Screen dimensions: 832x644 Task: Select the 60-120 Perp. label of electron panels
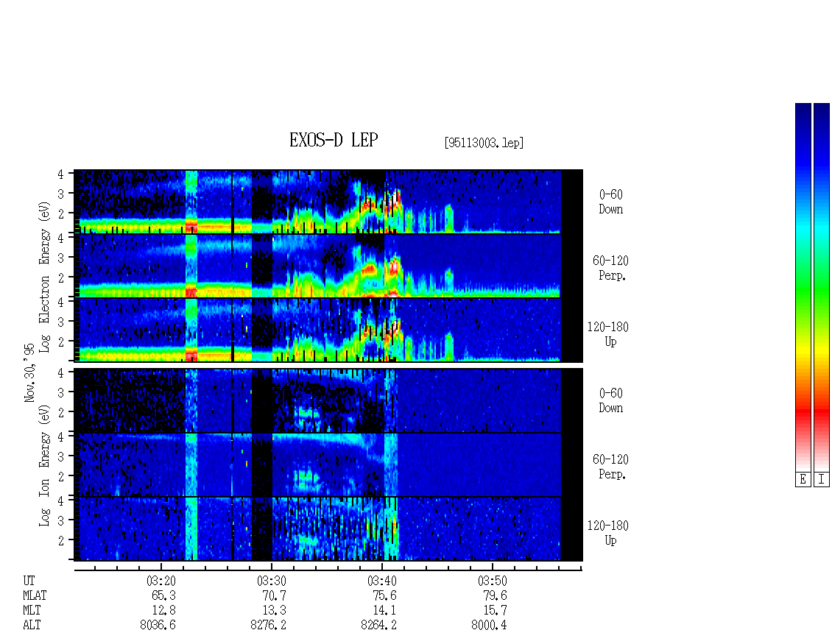pos(610,268)
